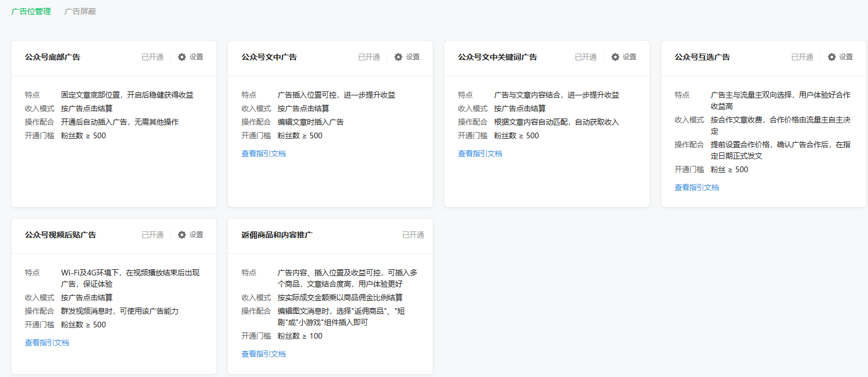Click the 公众号互选广告 card title
This screenshot has height=377, width=868.
point(702,57)
